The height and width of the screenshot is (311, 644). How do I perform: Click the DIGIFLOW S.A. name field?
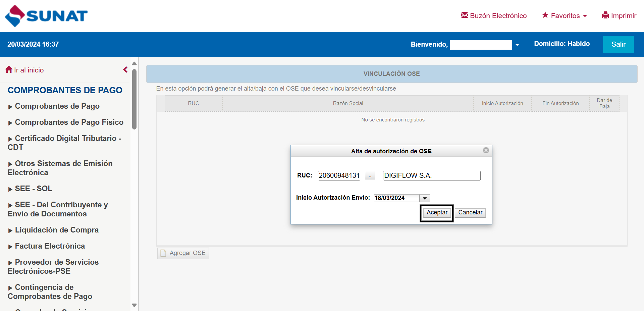pyautogui.click(x=432, y=175)
